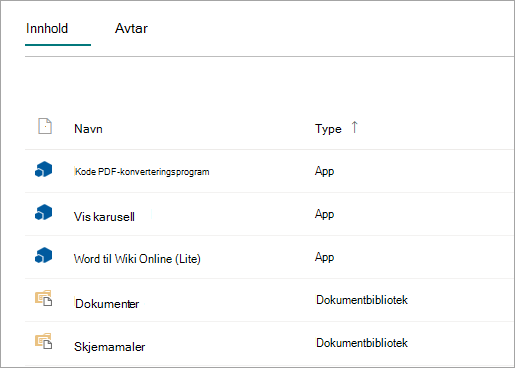The width and height of the screenshot is (515, 368).
Task: Select Dokumentbibliotek in the Skjemamaler row
Action: click(362, 343)
